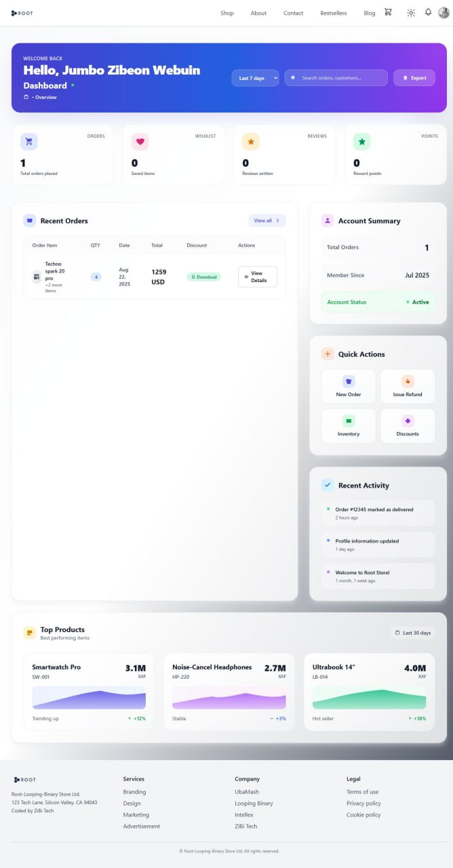Open the shopping cart icon
The height and width of the screenshot is (868, 453).
388,12
